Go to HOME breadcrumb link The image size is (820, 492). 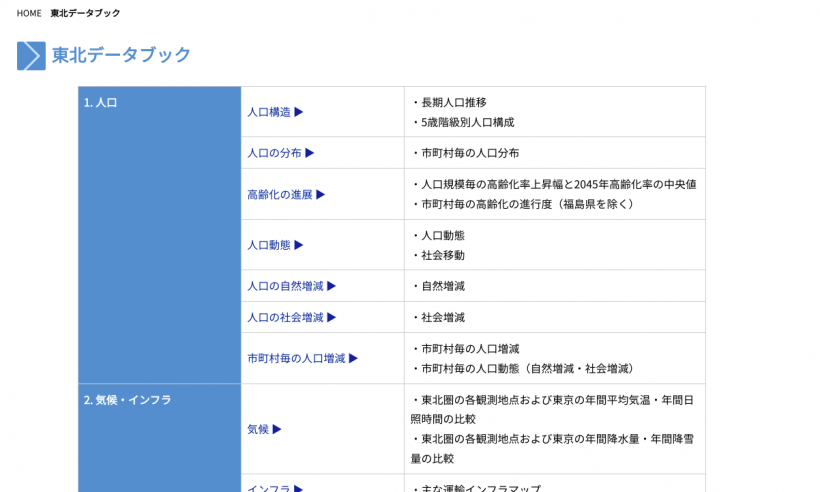29,13
